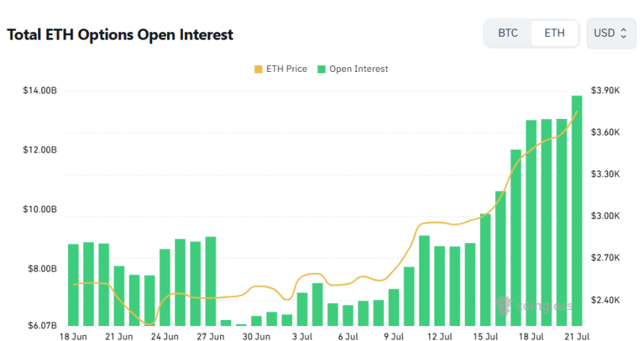The width and height of the screenshot is (644, 341).
Task: Toggle the ETH Price legend item
Action: pyautogui.click(x=281, y=69)
